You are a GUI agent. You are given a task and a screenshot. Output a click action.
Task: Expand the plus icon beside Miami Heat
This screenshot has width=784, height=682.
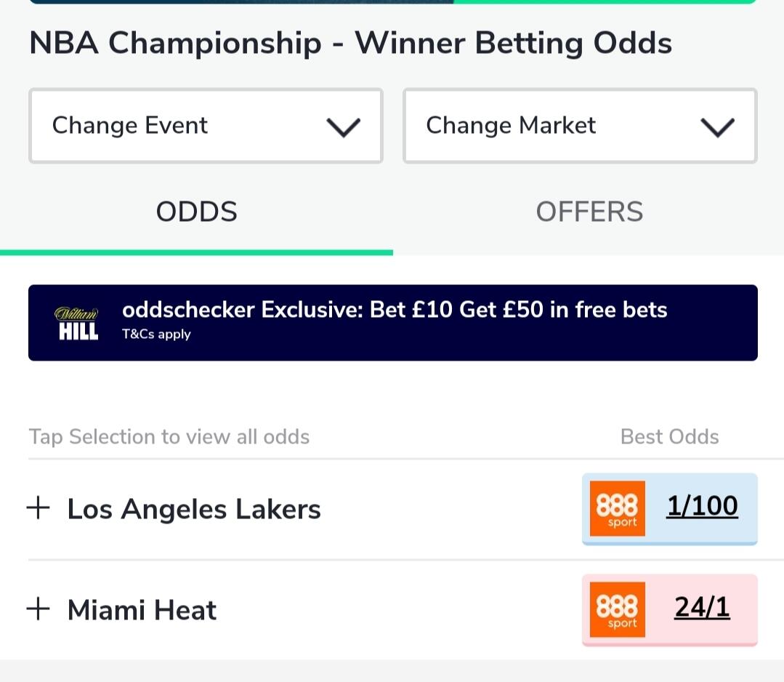pos(38,609)
